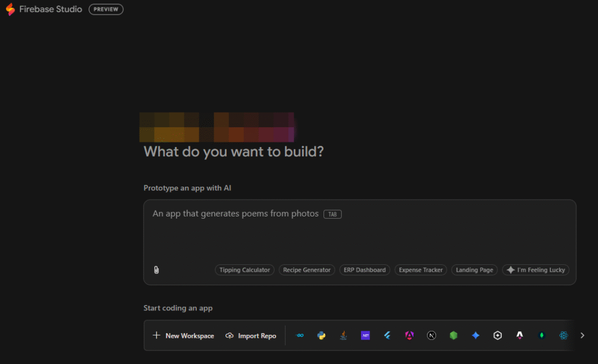This screenshot has width=598, height=364.
Task: Start a .NET template workspace
Action: pyautogui.click(x=366, y=335)
